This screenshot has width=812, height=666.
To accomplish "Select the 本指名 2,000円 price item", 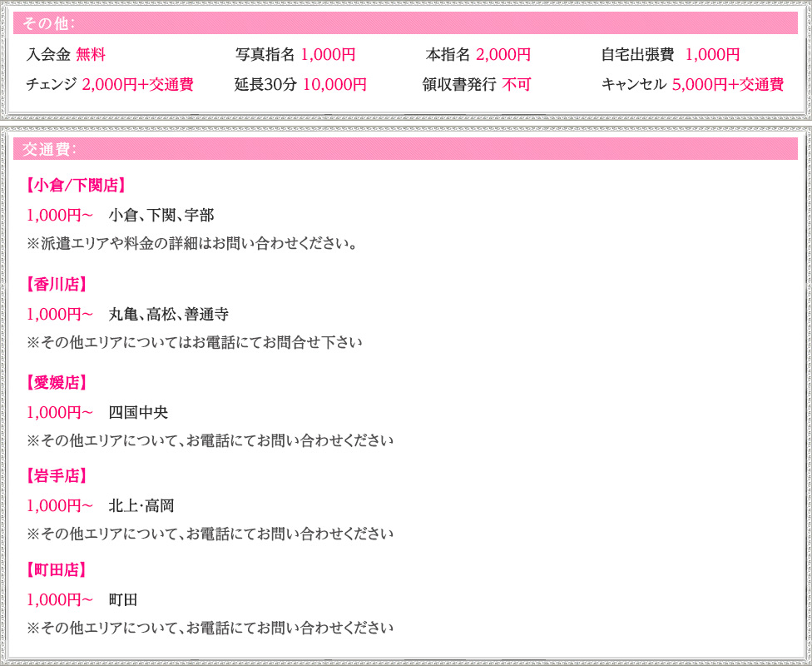I will pyautogui.click(x=478, y=56).
